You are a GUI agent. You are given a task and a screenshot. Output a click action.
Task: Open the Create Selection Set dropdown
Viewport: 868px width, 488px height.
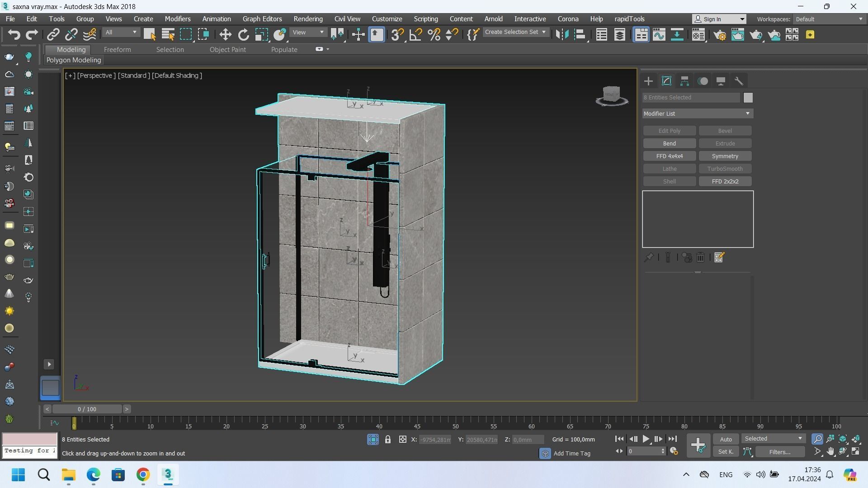tap(515, 32)
